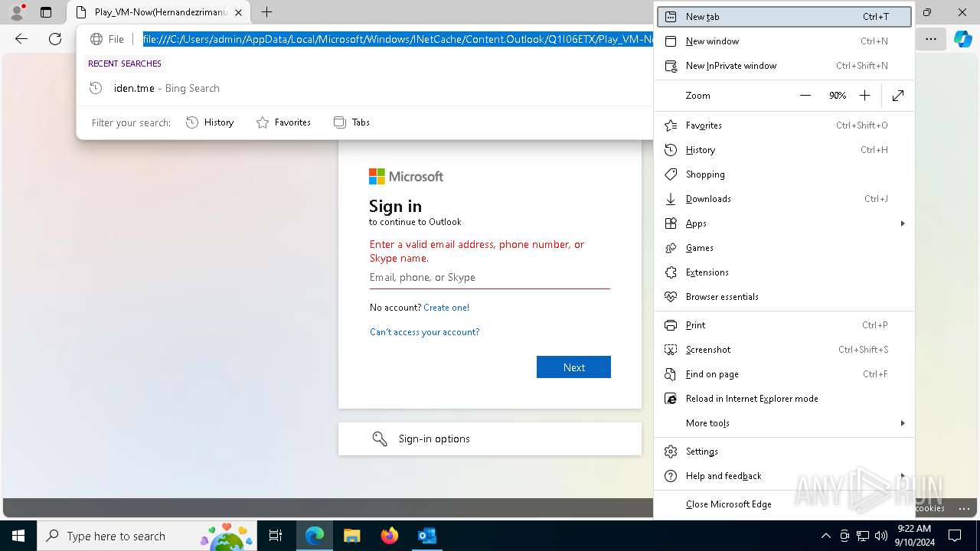
Task: Open a New InPrivate window
Action: click(x=785, y=66)
